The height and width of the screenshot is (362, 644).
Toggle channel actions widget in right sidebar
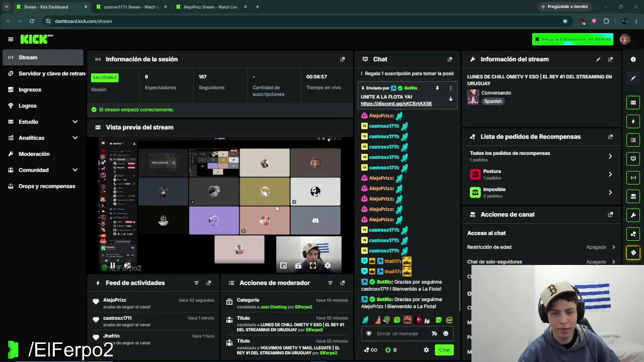point(633,196)
